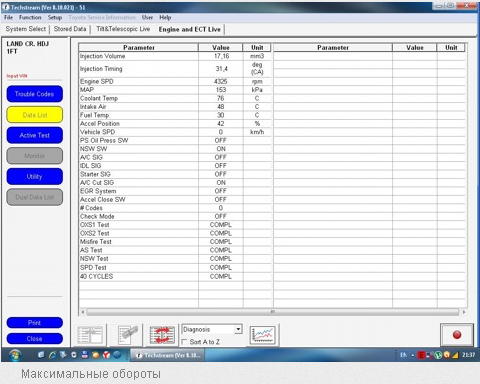Click the custom list edit icon
The height and width of the screenshot is (384, 480).
coord(128,335)
